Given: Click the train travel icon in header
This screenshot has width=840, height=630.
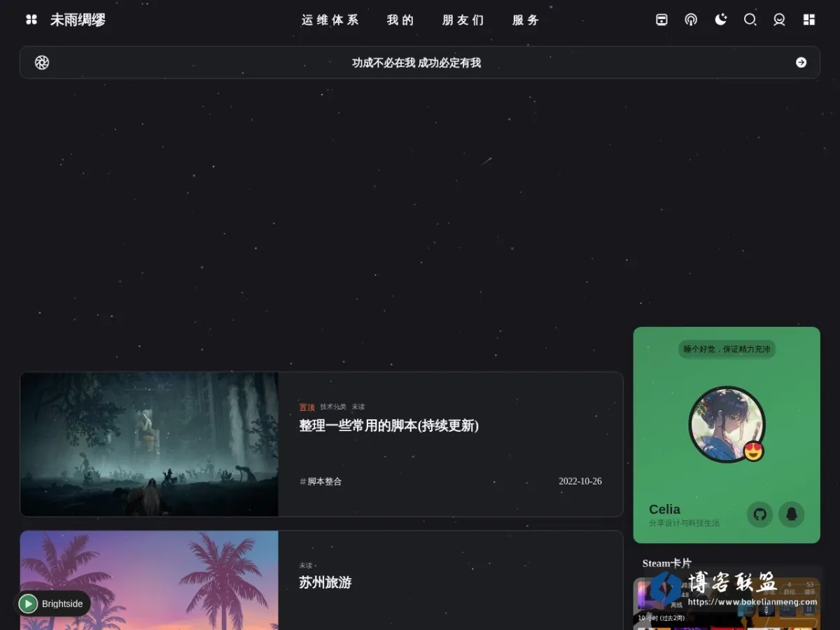Looking at the screenshot, I should coord(661,20).
